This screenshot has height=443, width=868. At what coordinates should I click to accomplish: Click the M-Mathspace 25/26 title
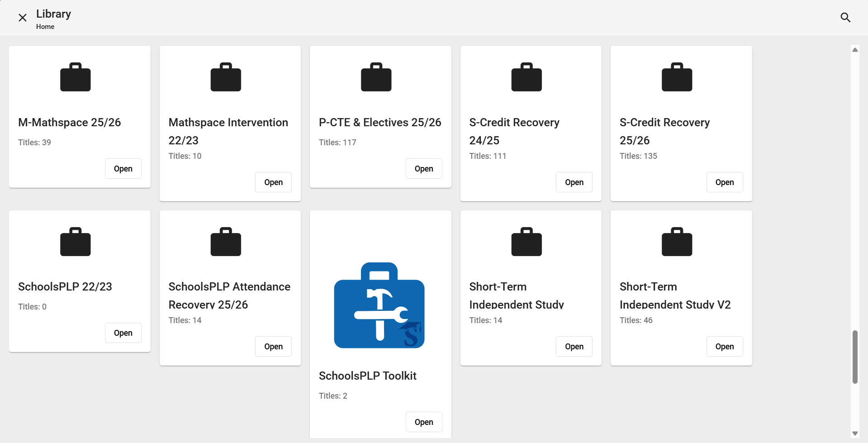[x=70, y=123]
